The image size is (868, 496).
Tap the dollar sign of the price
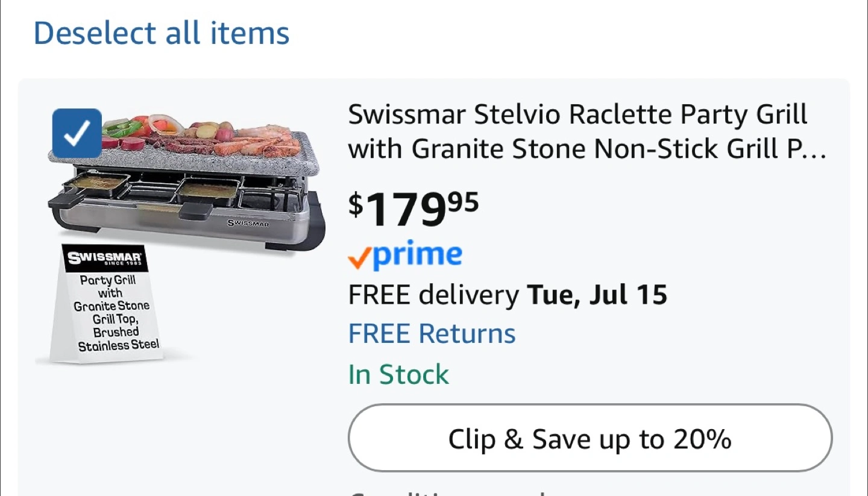356,206
